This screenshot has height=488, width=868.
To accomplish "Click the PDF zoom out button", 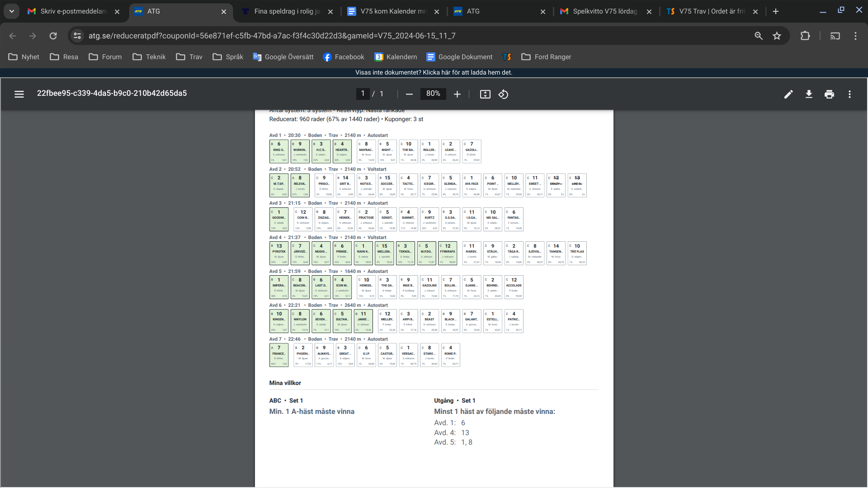I will coord(409,94).
